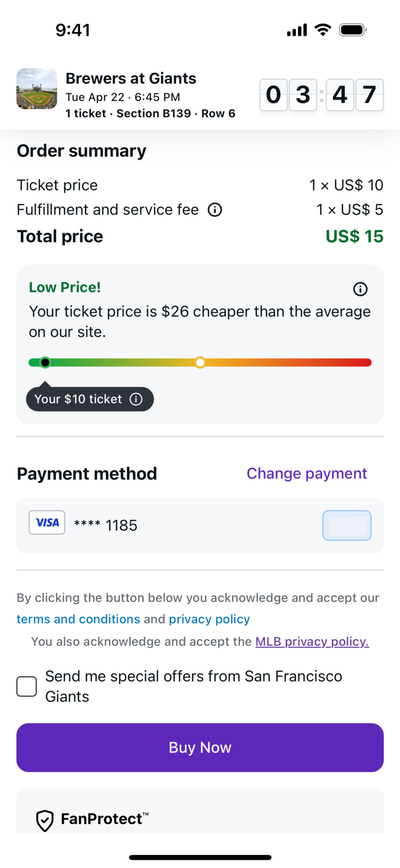Open the privacy policy link
400x868 pixels.
coord(209,619)
